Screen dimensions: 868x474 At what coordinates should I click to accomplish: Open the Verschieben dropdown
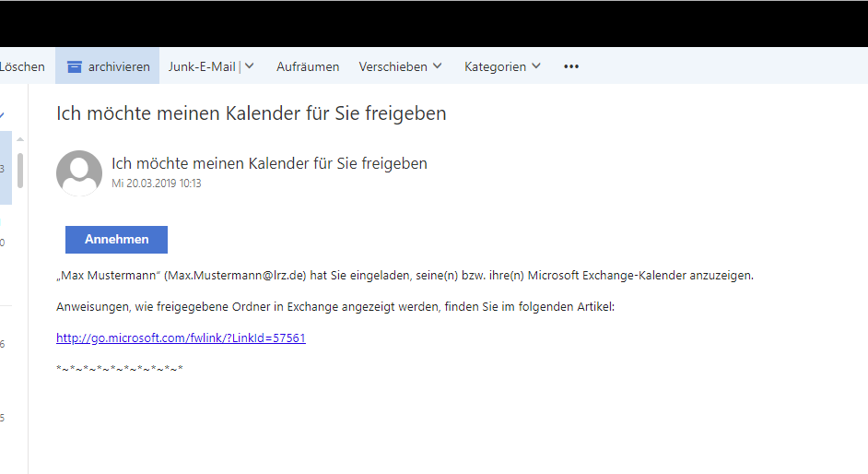[400, 66]
